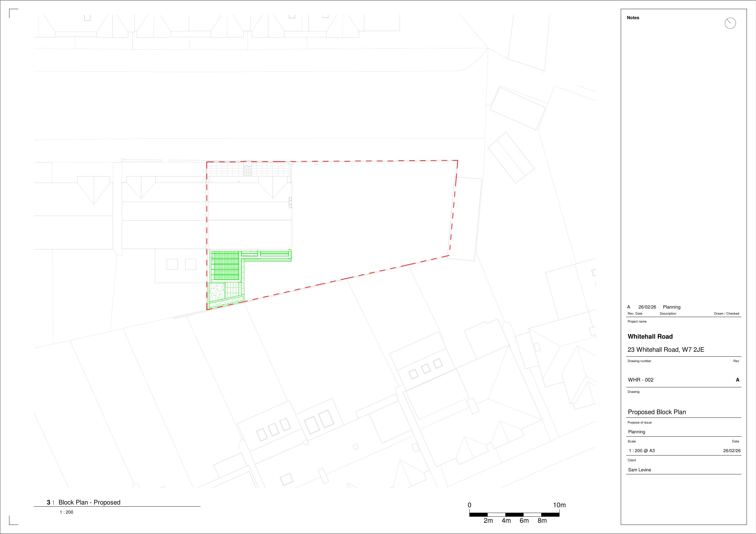
Task: Click the Planning purpose of issue text
Action: coord(637,432)
